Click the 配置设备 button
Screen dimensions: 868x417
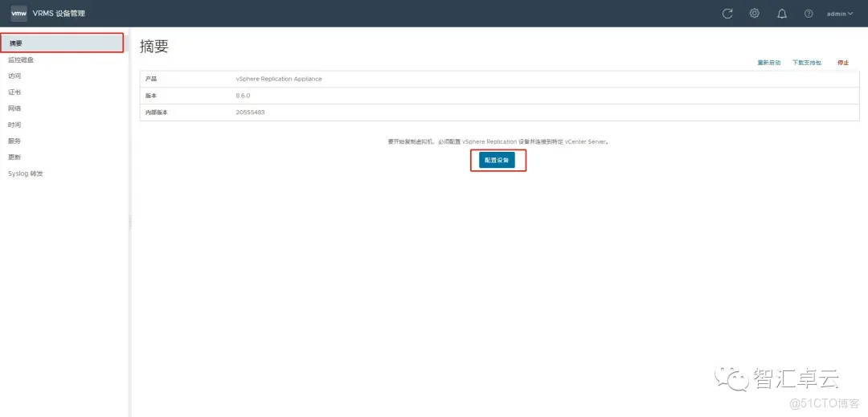coord(497,161)
